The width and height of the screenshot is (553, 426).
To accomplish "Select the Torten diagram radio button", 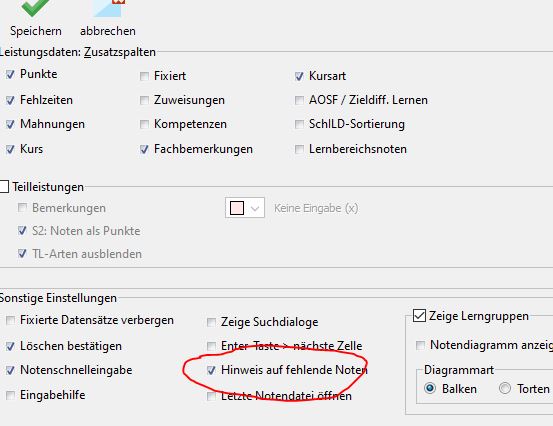I will [x=505, y=388].
